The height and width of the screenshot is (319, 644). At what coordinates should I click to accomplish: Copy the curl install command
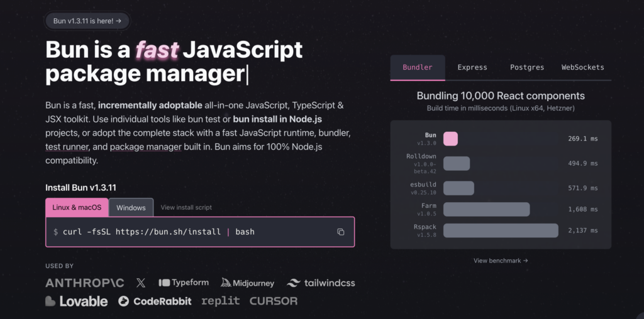click(340, 232)
